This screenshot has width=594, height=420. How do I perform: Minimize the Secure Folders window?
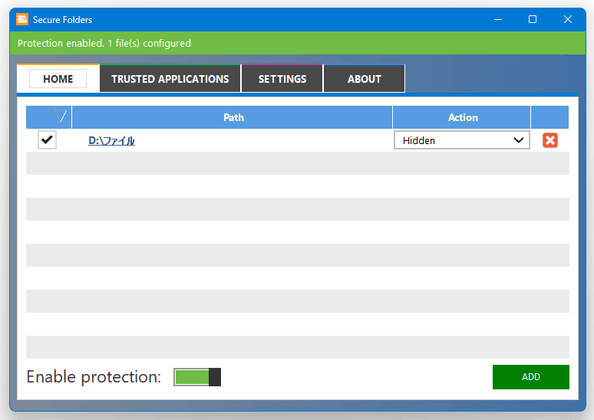tap(498, 19)
